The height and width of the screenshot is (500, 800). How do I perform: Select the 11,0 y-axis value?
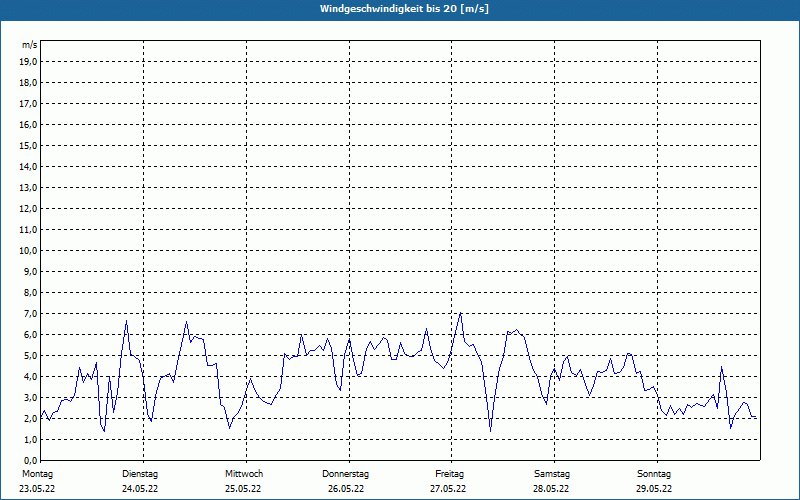click(x=28, y=230)
